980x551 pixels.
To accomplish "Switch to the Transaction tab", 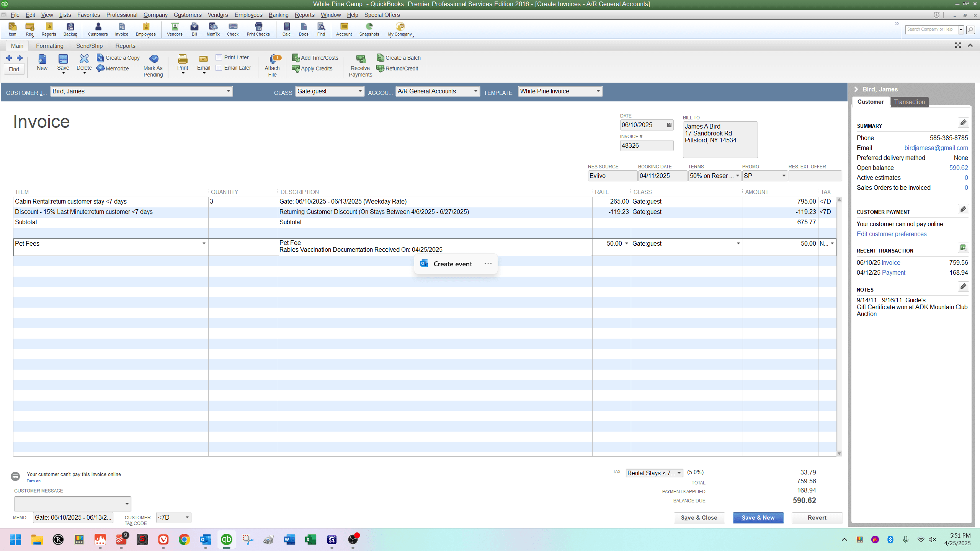I will tap(909, 102).
